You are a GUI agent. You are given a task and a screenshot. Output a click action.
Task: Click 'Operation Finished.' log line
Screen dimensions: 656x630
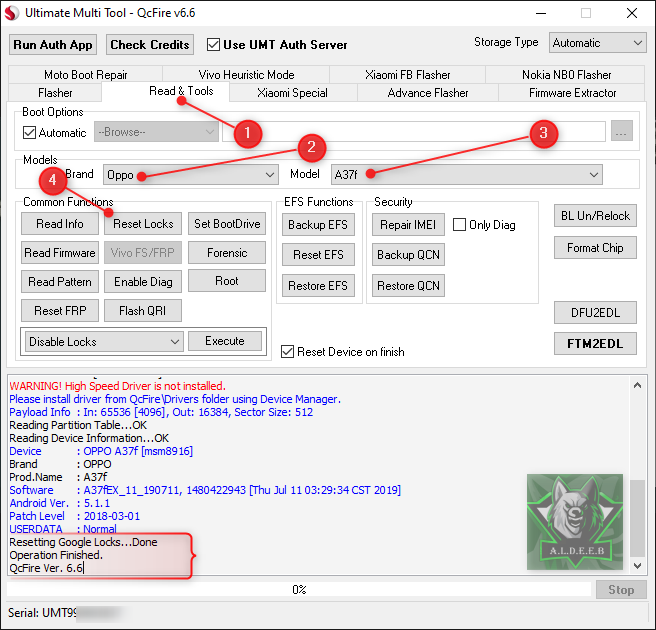(56, 555)
